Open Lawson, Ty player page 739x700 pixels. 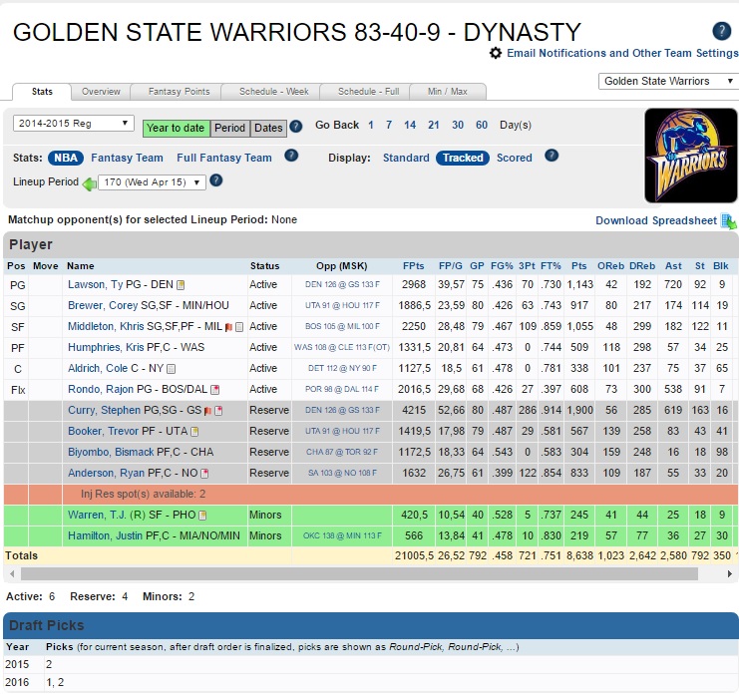tap(95, 285)
